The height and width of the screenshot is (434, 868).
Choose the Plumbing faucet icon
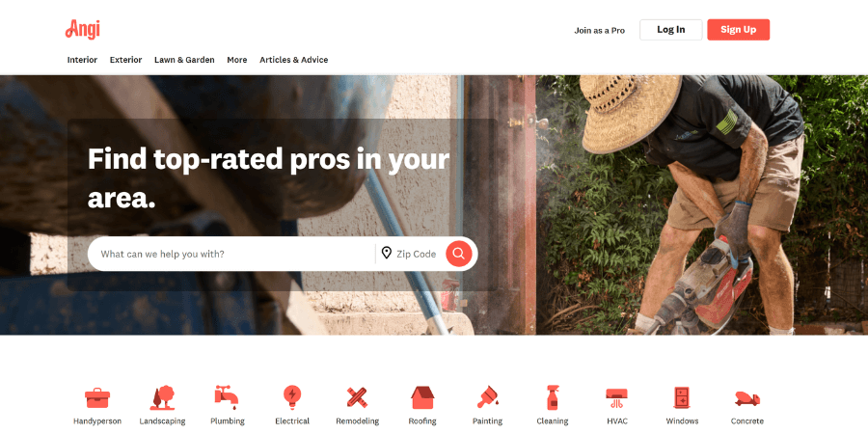pyautogui.click(x=227, y=397)
